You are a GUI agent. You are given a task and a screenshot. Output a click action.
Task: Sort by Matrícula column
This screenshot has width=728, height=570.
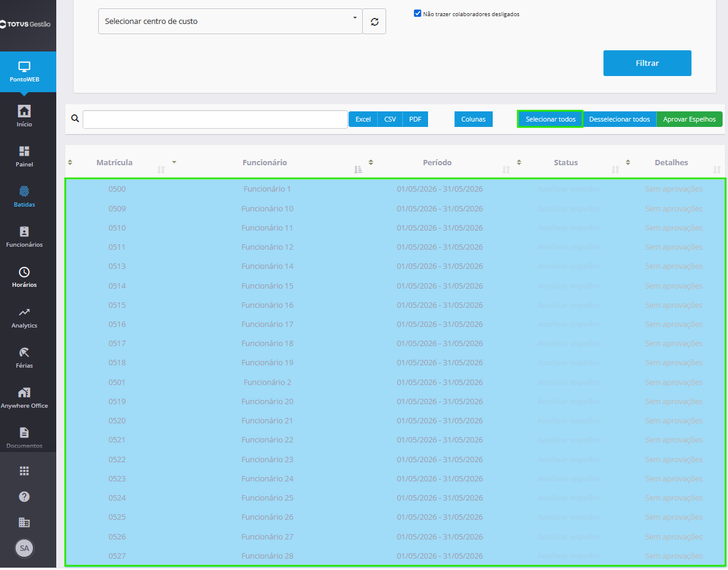tap(114, 163)
